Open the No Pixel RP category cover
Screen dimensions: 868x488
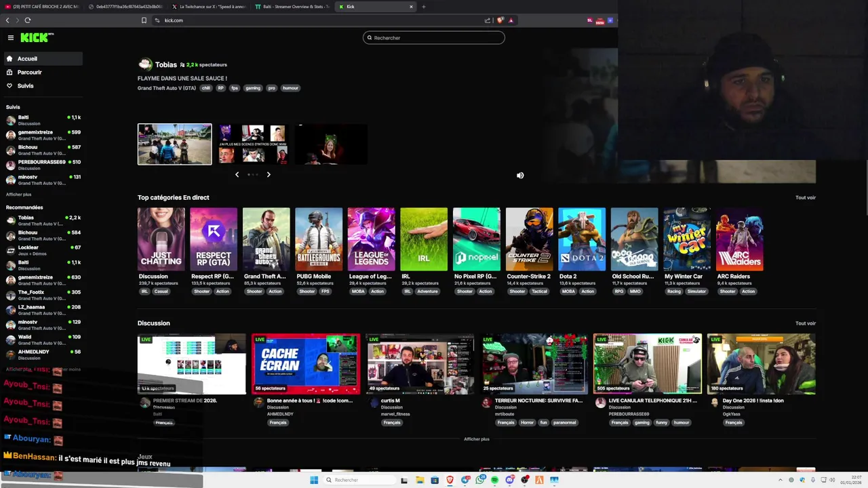[x=477, y=239]
